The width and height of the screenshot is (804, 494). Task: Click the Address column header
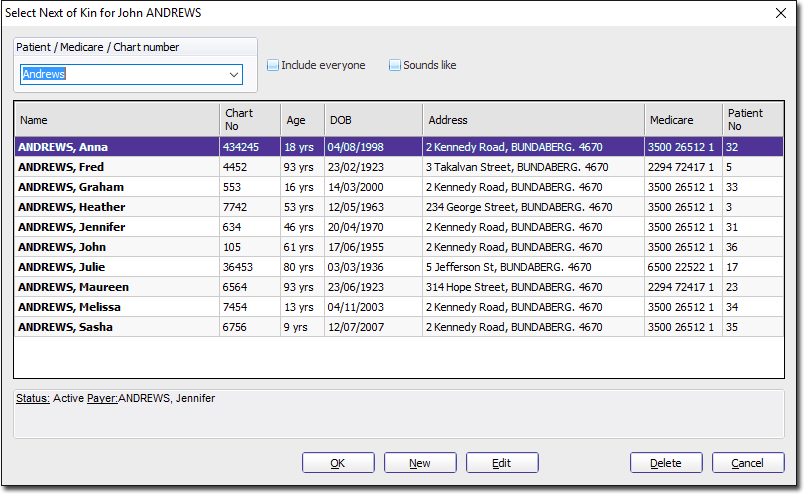tap(533, 120)
